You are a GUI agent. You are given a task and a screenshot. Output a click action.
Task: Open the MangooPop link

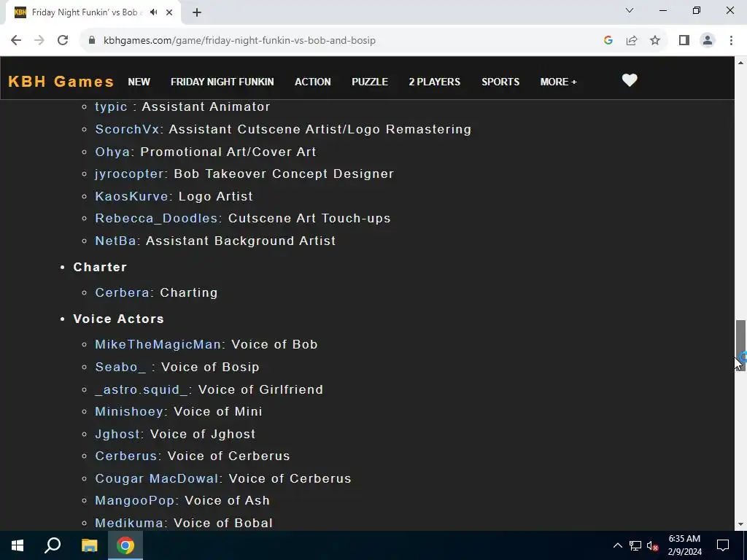[135, 500]
